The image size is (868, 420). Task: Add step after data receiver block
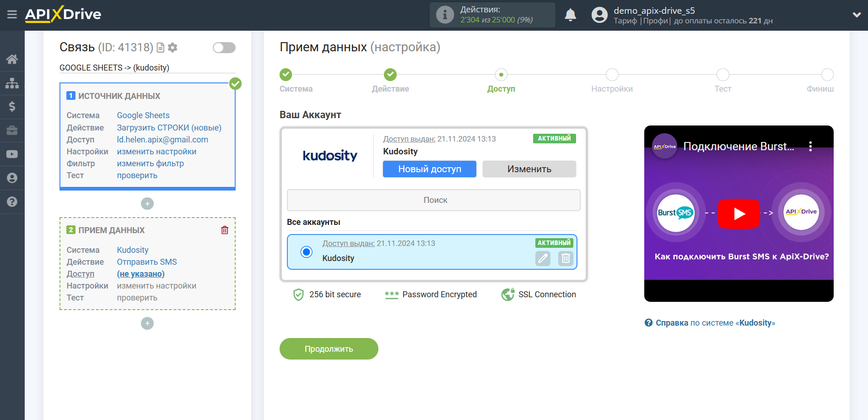pos(147,323)
